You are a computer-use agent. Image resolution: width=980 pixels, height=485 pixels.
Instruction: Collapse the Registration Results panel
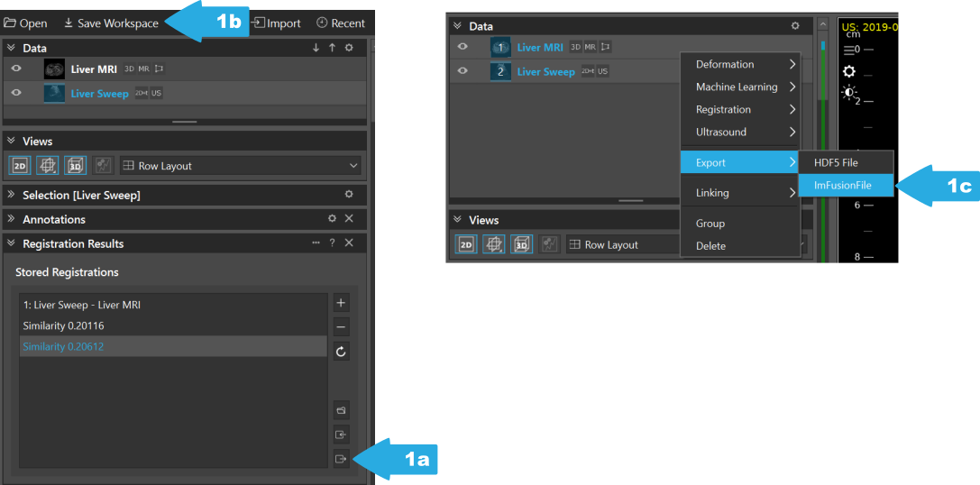pos(11,243)
